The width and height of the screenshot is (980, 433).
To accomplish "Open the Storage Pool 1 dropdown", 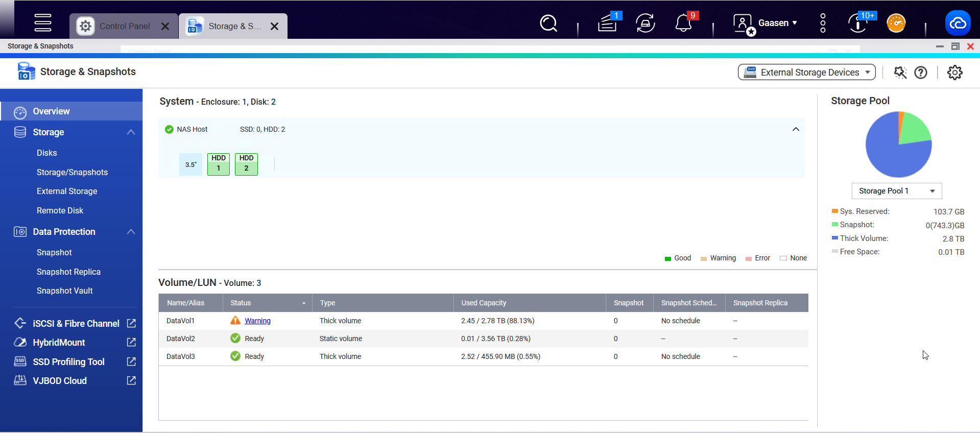I will pyautogui.click(x=896, y=191).
